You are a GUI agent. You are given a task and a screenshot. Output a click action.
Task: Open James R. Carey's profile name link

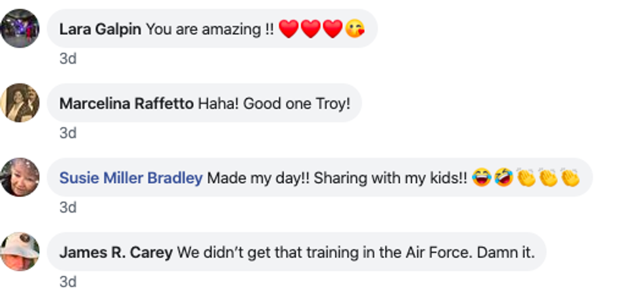[x=116, y=252]
